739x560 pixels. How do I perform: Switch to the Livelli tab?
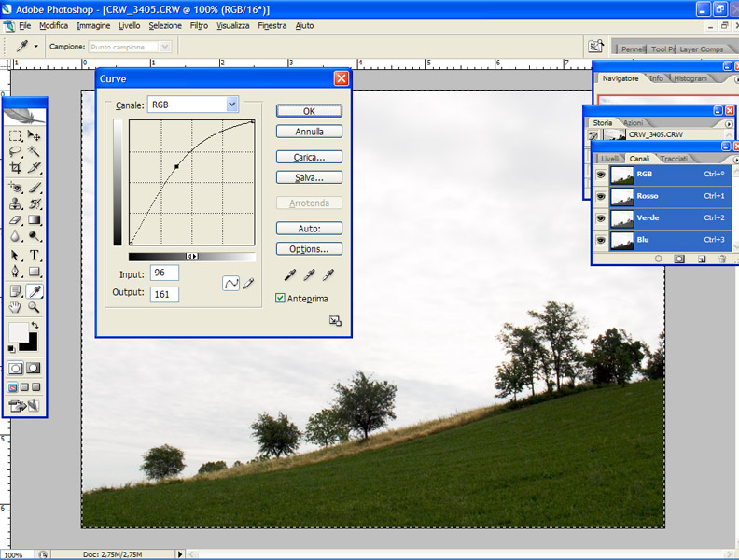pos(609,159)
